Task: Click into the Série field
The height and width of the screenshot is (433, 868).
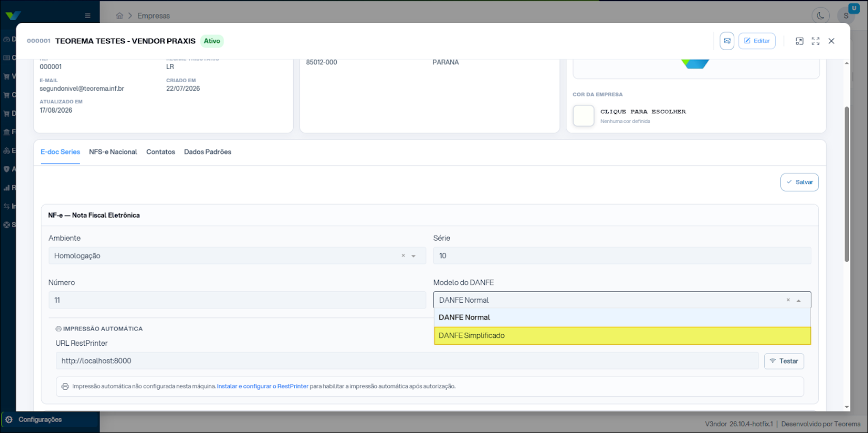Action: pyautogui.click(x=622, y=256)
